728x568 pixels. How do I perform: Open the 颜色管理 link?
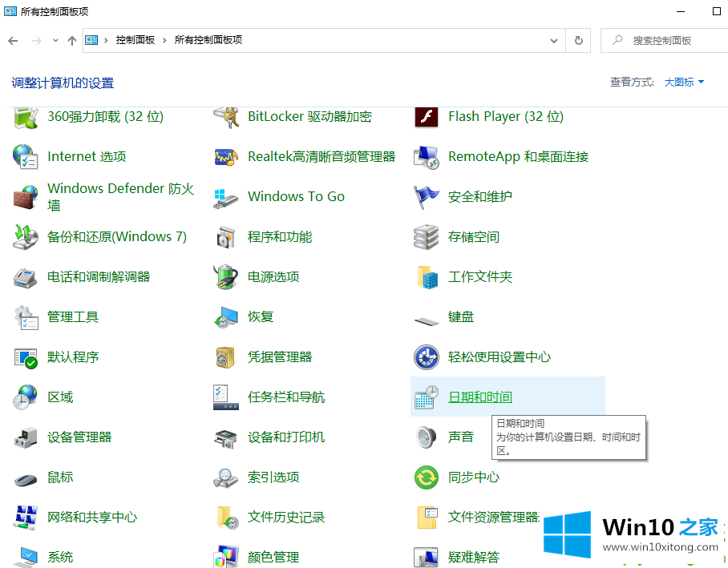pyautogui.click(x=273, y=557)
